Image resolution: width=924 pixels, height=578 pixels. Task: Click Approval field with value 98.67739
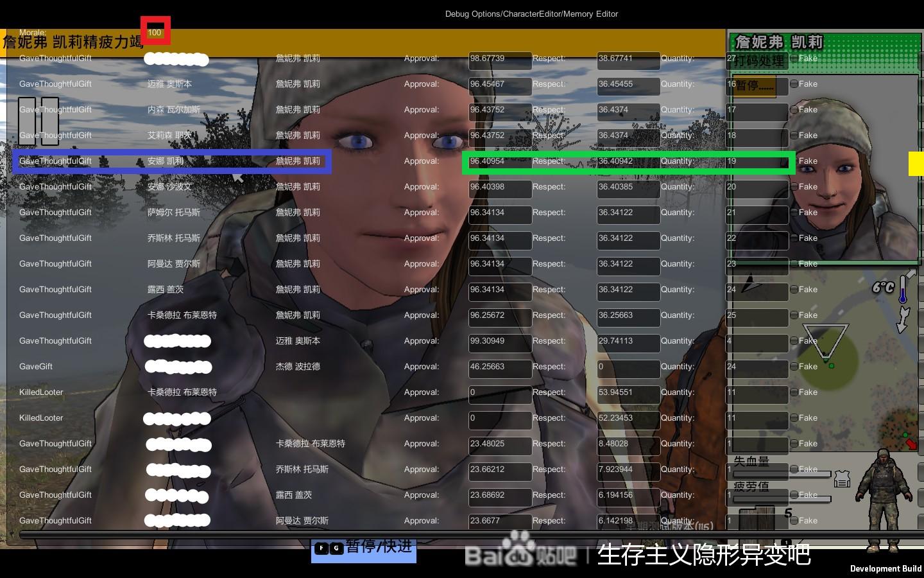click(500, 60)
